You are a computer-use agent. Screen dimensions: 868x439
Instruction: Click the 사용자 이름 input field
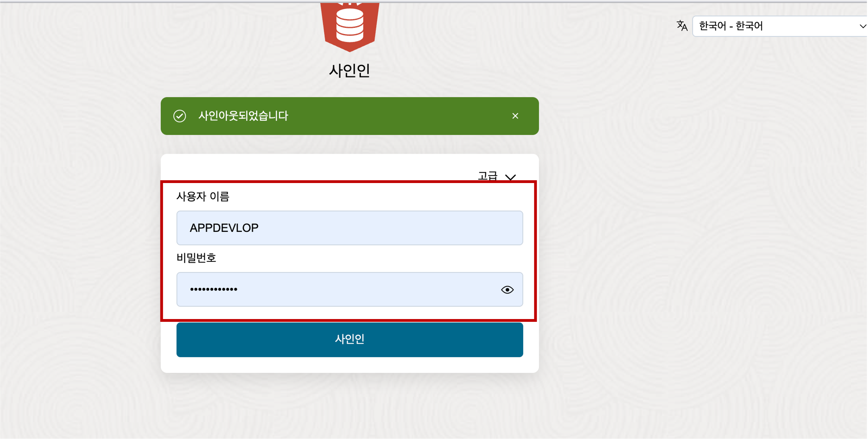349,228
